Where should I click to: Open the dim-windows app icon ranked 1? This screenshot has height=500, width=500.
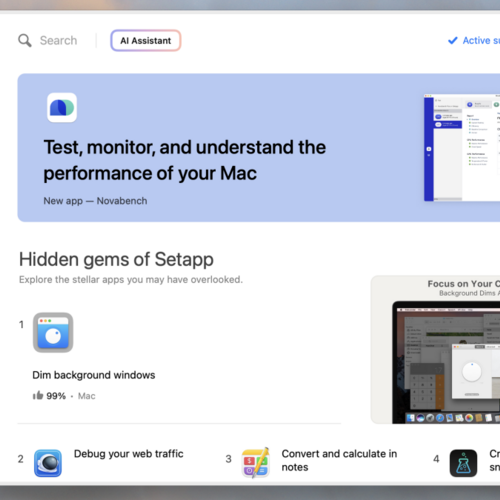click(x=53, y=332)
